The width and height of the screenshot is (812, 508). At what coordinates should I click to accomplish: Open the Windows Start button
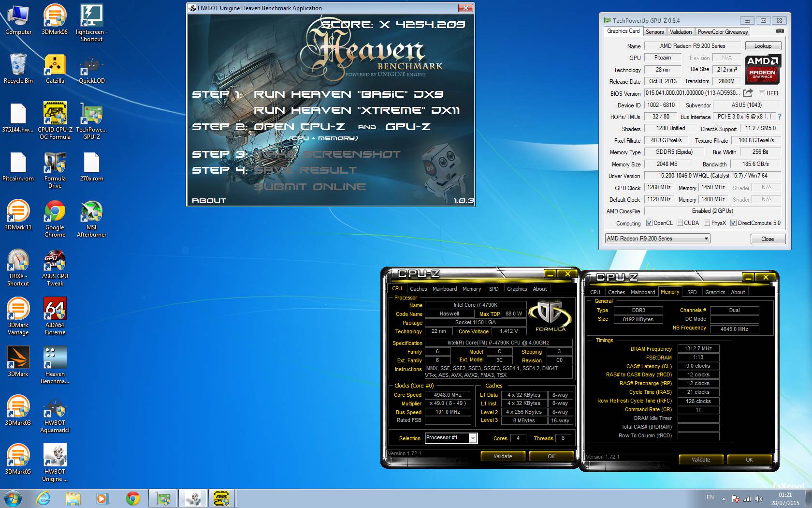tap(13, 498)
